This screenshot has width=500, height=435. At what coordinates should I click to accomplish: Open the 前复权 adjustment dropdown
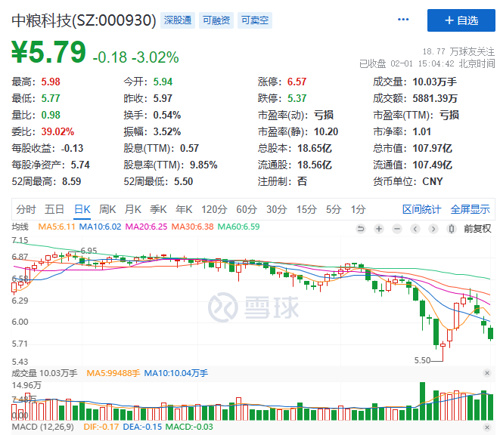(477, 229)
